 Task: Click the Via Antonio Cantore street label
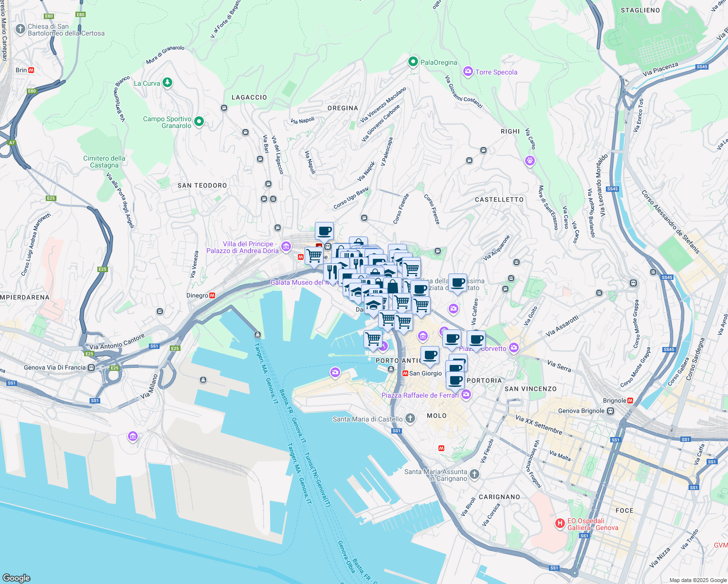pyautogui.click(x=117, y=342)
